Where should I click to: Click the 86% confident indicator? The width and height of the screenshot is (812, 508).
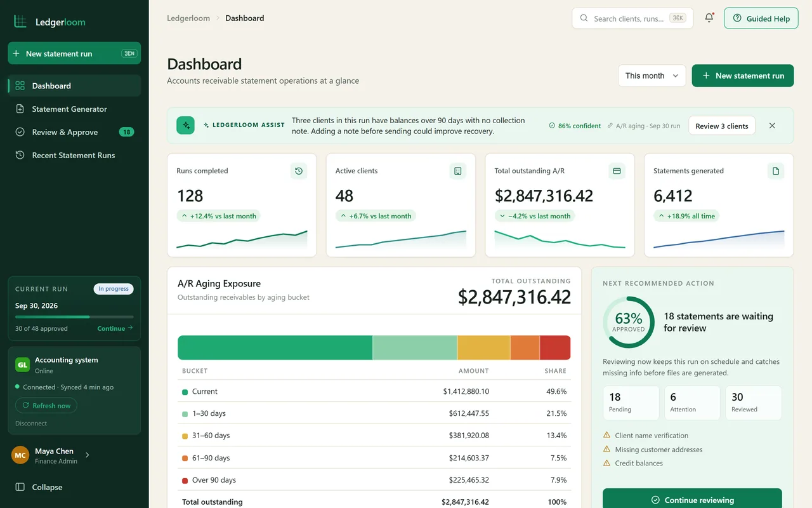[x=575, y=126]
